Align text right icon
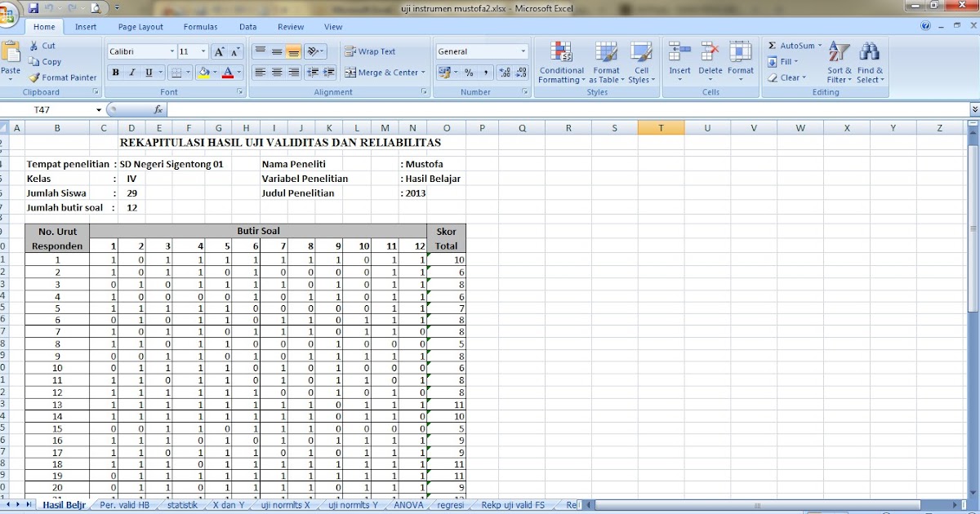The width and height of the screenshot is (980, 514). [x=293, y=73]
